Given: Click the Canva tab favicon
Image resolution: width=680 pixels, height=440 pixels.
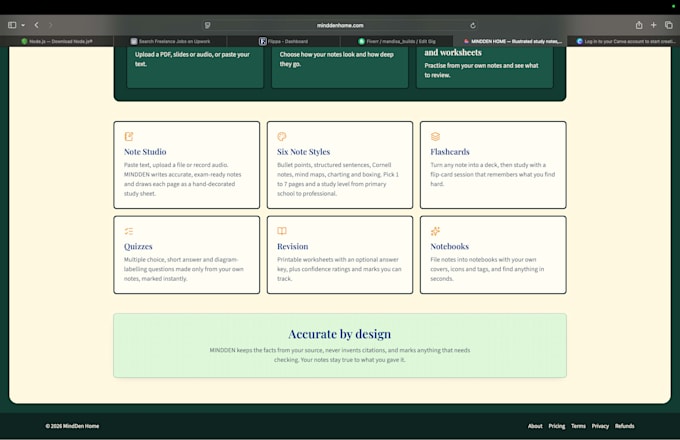Looking at the screenshot, I should point(579,41).
